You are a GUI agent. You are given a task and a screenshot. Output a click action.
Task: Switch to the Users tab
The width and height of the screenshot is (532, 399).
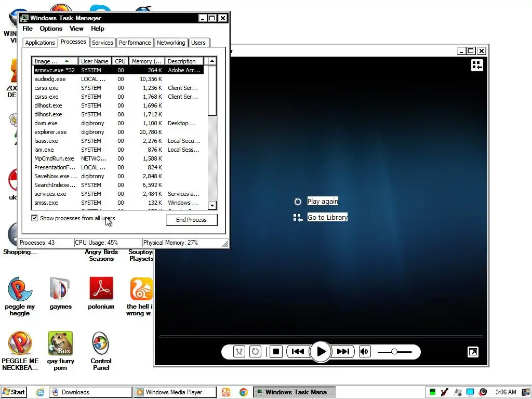point(198,43)
